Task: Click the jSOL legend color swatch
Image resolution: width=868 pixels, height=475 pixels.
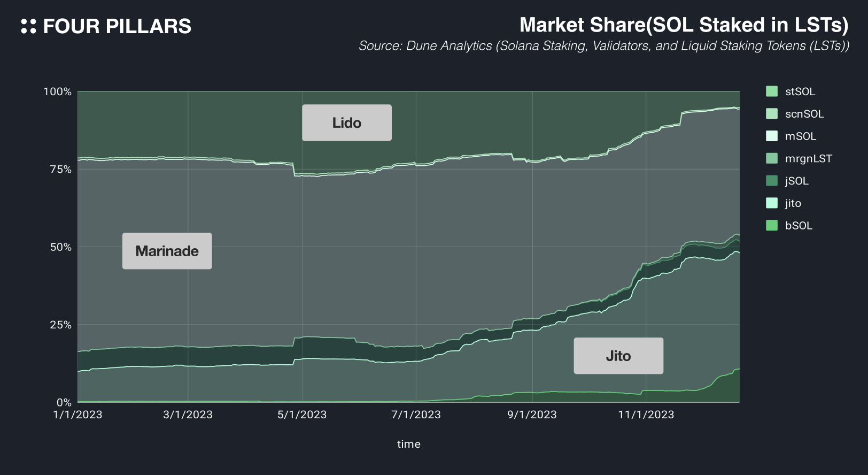Action: [772, 181]
